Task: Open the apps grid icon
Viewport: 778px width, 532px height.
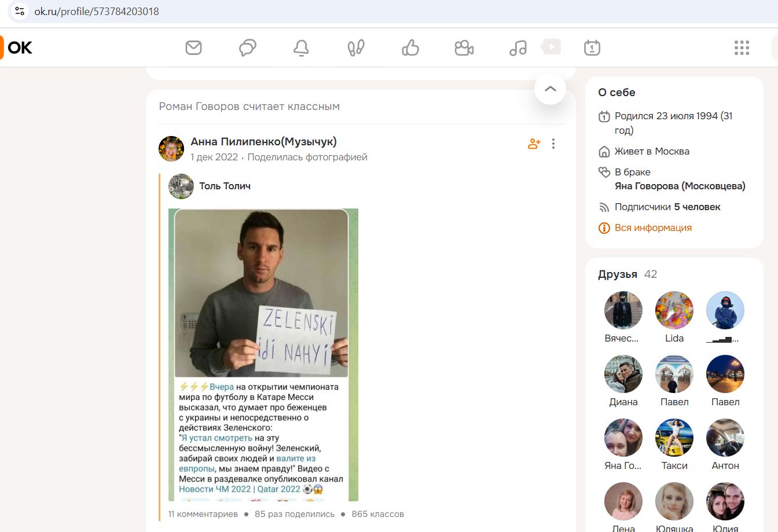Action: click(741, 48)
